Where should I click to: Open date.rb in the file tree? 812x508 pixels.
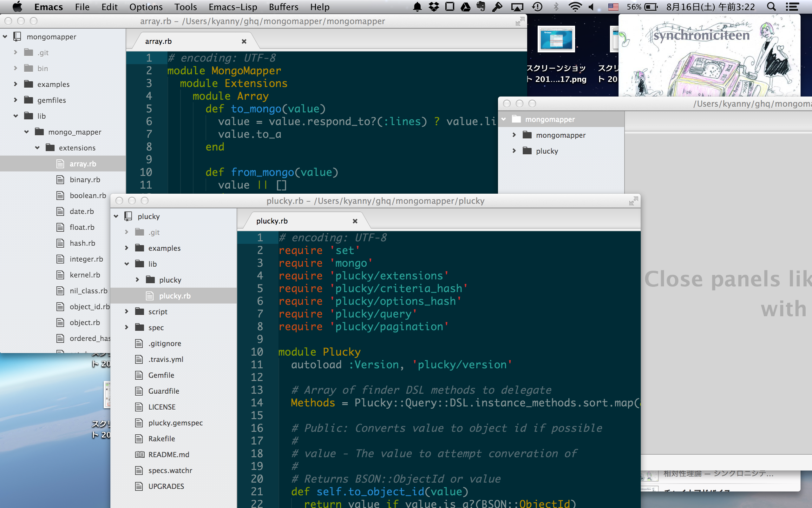[x=82, y=211]
